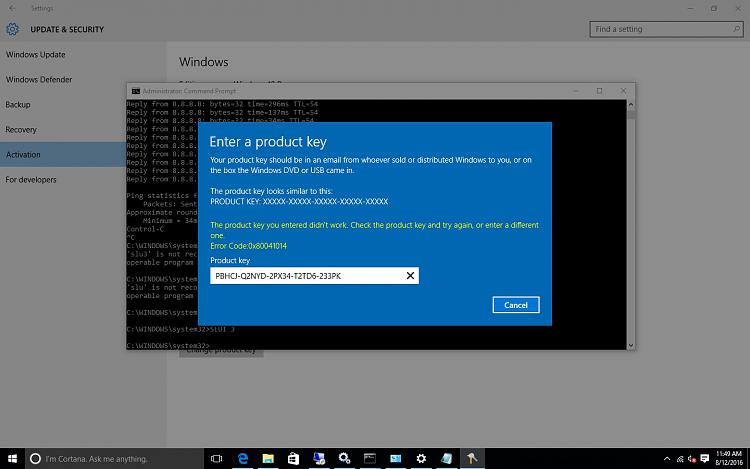The width and height of the screenshot is (750, 469).
Task: Select Windows Update in the sidebar
Action: pos(36,54)
